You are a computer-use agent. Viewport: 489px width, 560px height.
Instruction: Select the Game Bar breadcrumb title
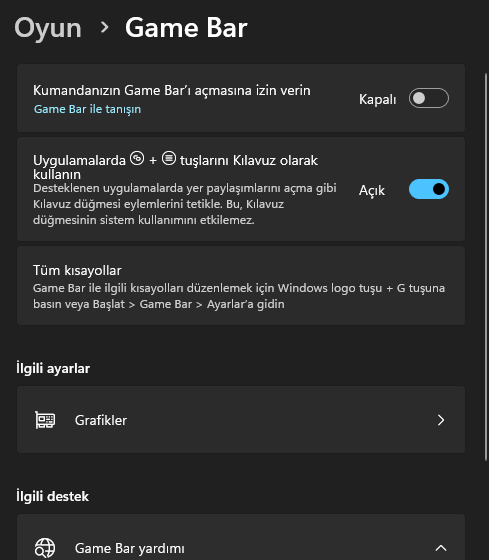pyautogui.click(x=186, y=28)
